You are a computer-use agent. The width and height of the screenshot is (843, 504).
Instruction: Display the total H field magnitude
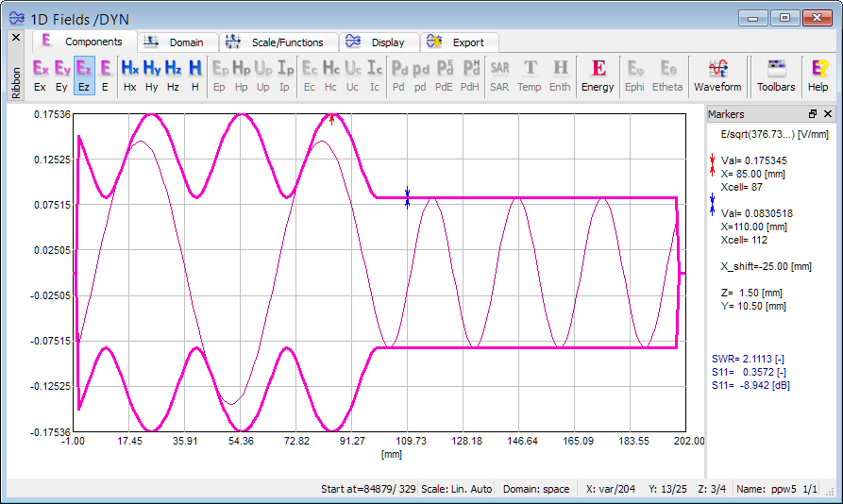click(195, 75)
